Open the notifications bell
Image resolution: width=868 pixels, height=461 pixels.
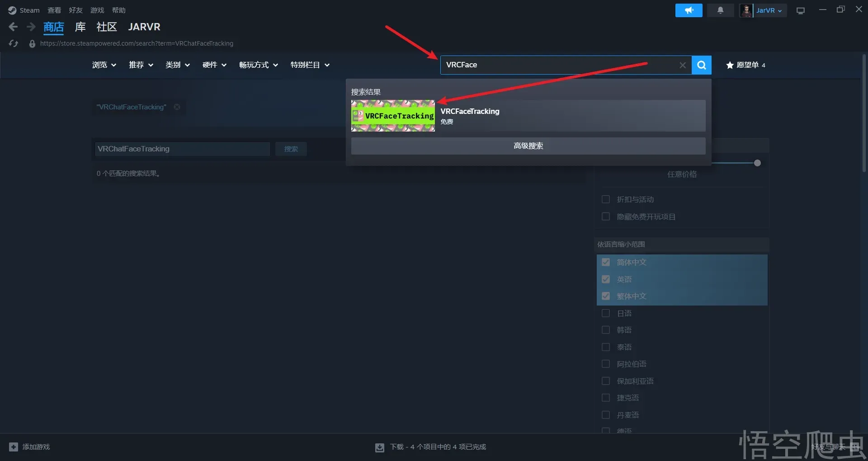point(720,10)
